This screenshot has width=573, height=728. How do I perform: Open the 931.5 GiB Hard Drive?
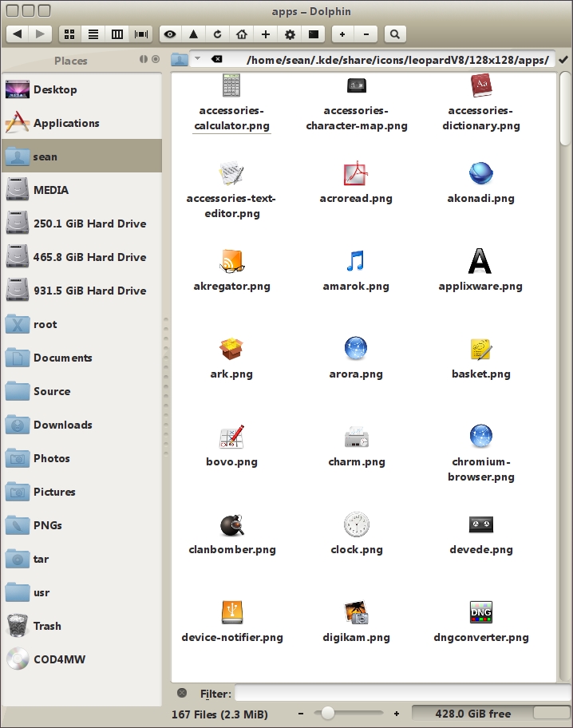81,291
